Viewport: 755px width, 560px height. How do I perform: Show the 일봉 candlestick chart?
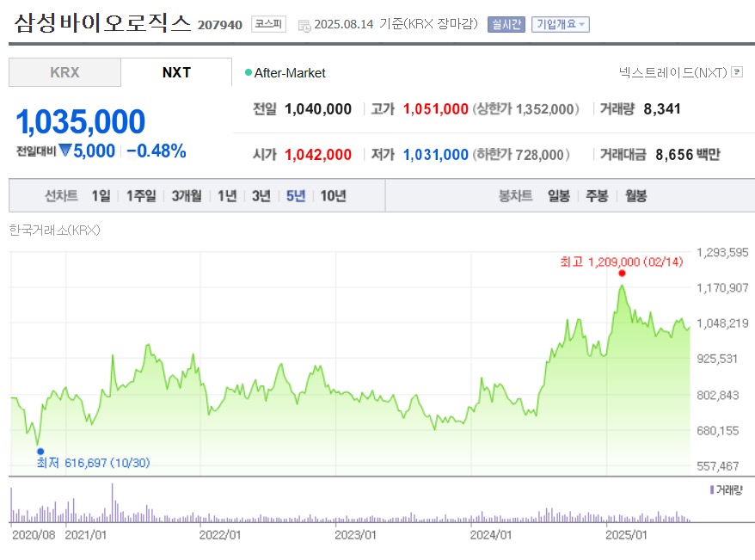point(559,196)
